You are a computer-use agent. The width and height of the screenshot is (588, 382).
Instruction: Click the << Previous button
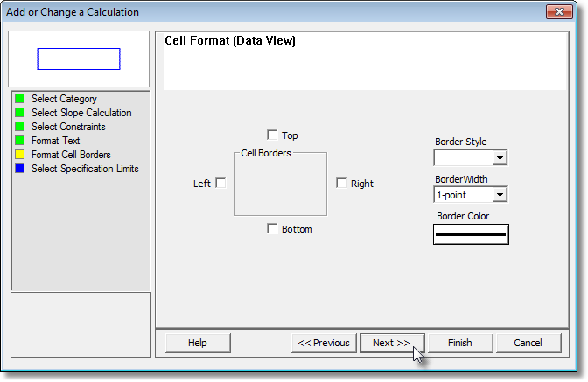coord(324,343)
